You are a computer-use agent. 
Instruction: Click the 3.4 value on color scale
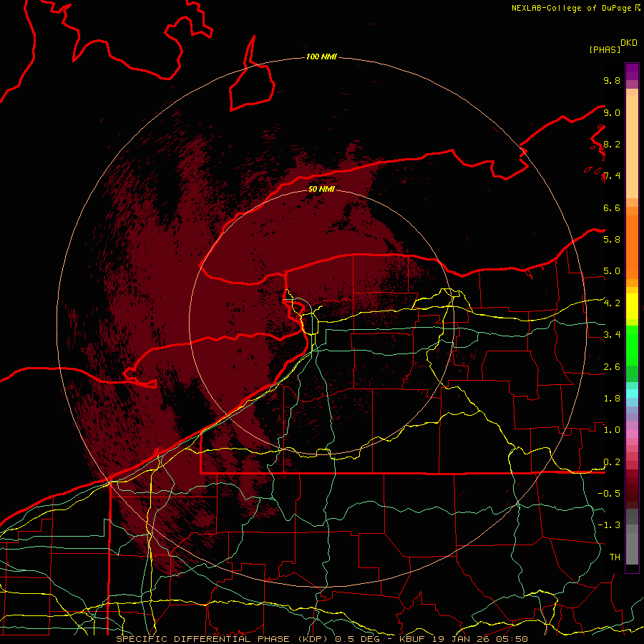coord(612,335)
